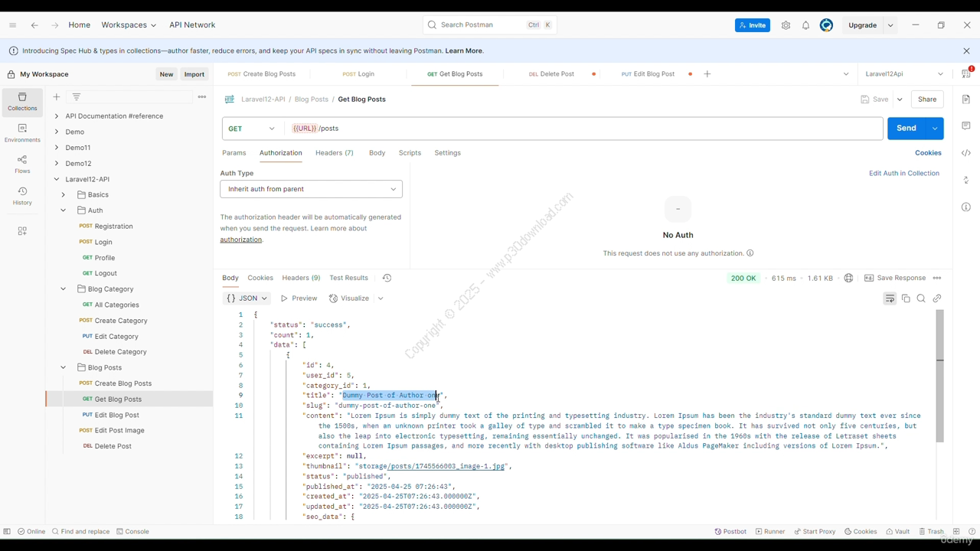The width and height of the screenshot is (980, 551).
Task: Open the request info icon in right sidebar
Action: 966,207
